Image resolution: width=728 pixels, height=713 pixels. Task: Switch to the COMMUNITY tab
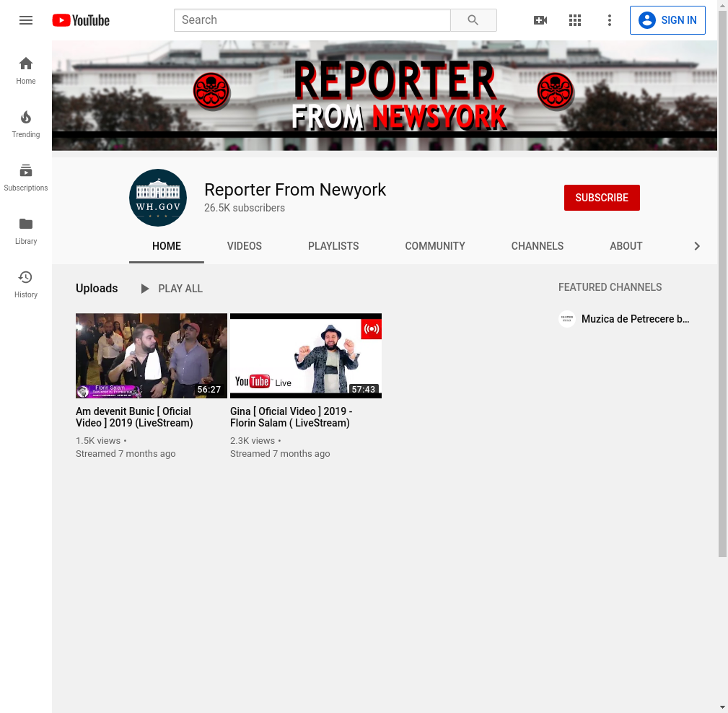point(435,246)
